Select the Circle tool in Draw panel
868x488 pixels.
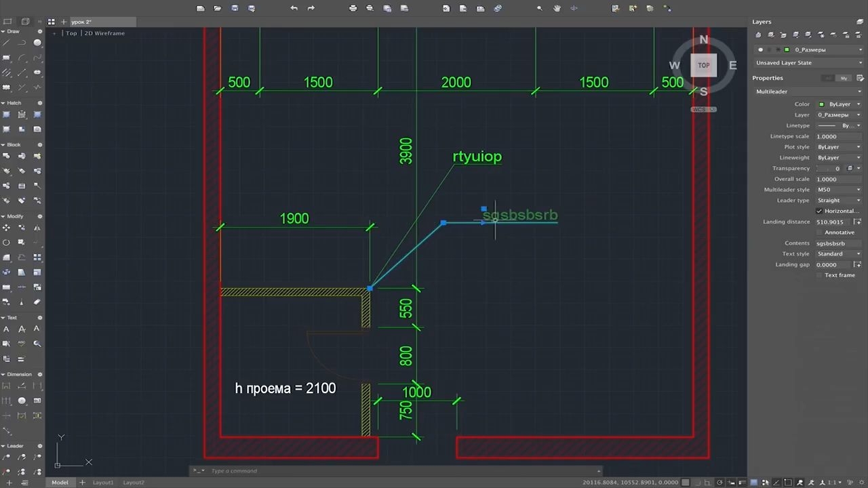(x=37, y=43)
